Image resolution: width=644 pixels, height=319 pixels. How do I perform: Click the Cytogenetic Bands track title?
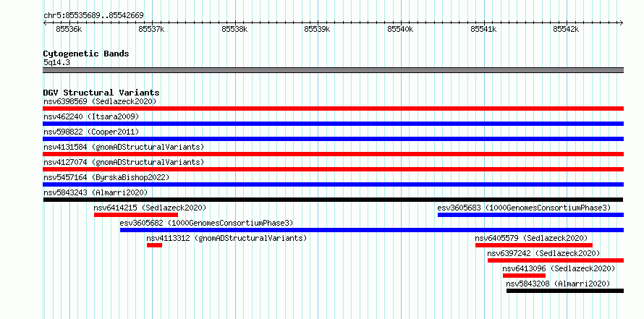click(x=86, y=54)
